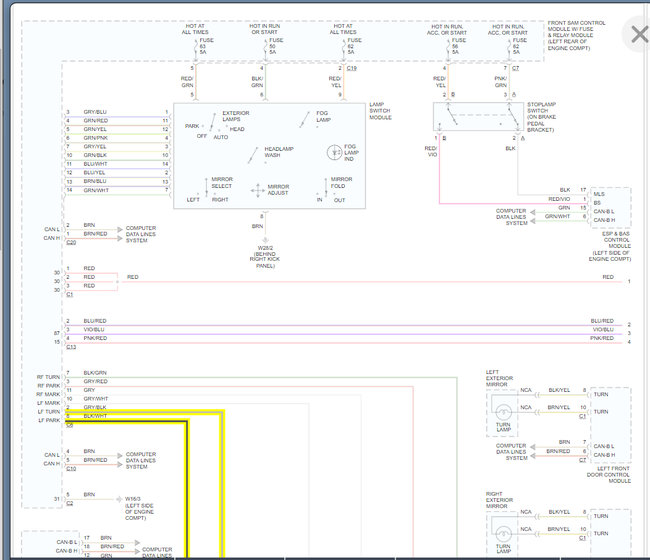Click the right exterior mirror turn lamp symbol
650x560 pixels.
(x=503, y=533)
